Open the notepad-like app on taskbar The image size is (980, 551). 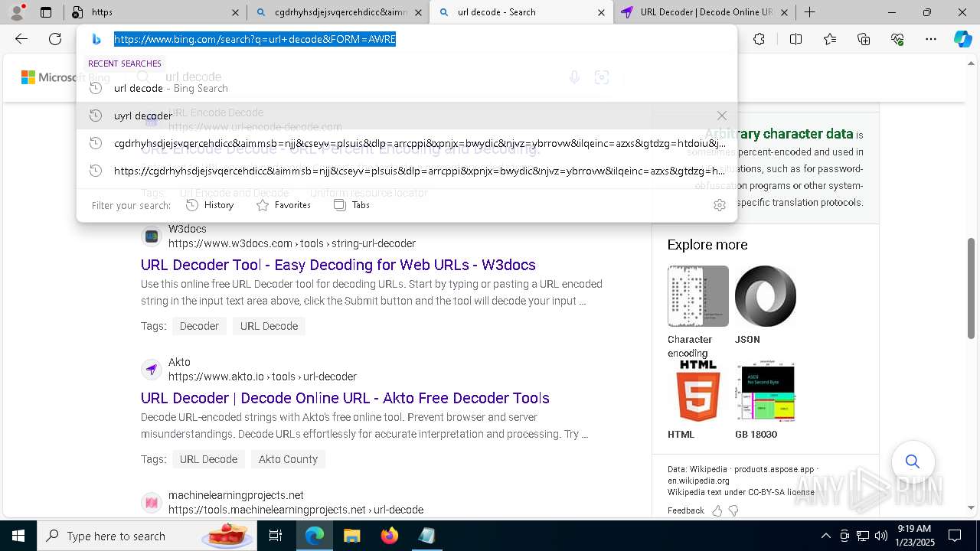tap(426, 536)
